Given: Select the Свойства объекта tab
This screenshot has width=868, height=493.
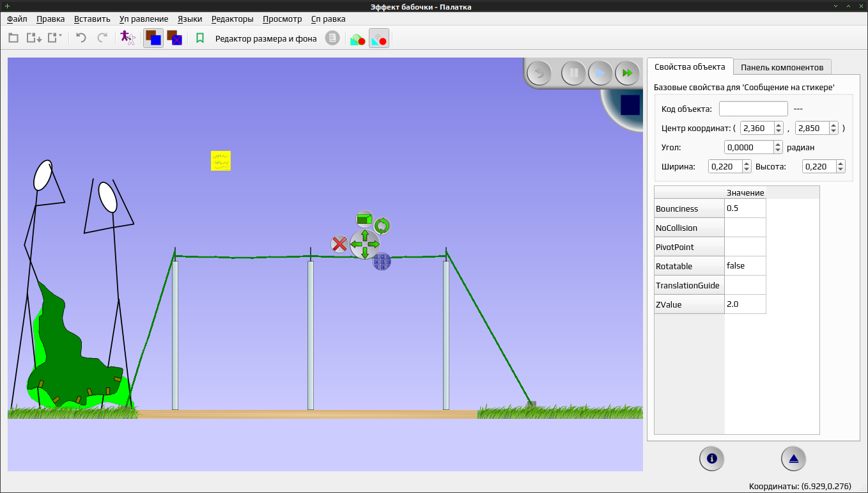Looking at the screenshot, I should click(690, 67).
